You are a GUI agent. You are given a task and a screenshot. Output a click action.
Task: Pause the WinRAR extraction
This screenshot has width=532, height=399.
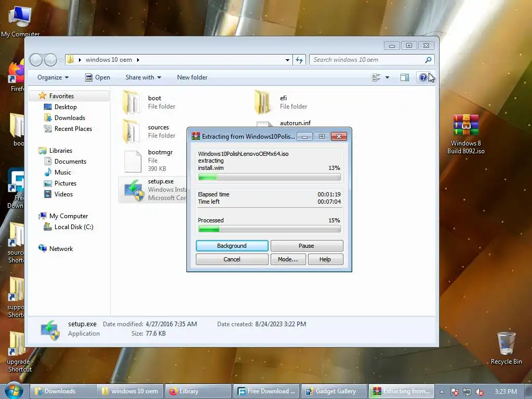pos(307,246)
